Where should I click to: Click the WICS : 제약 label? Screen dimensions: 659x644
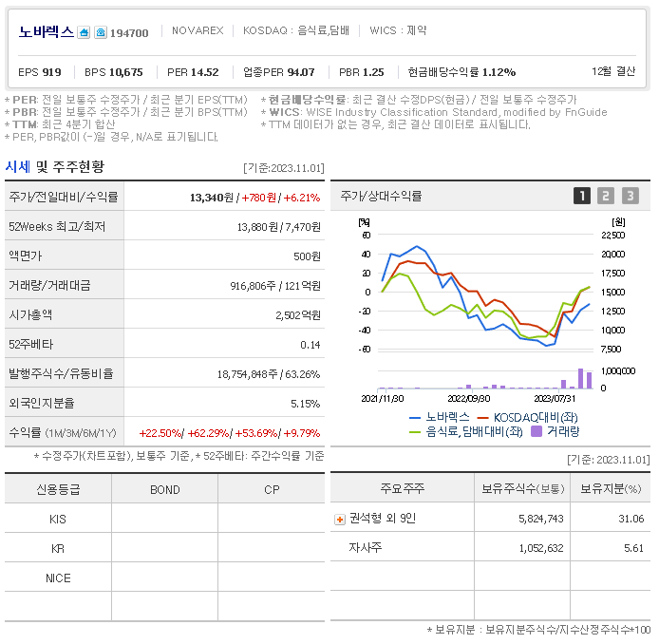click(398, 30)
